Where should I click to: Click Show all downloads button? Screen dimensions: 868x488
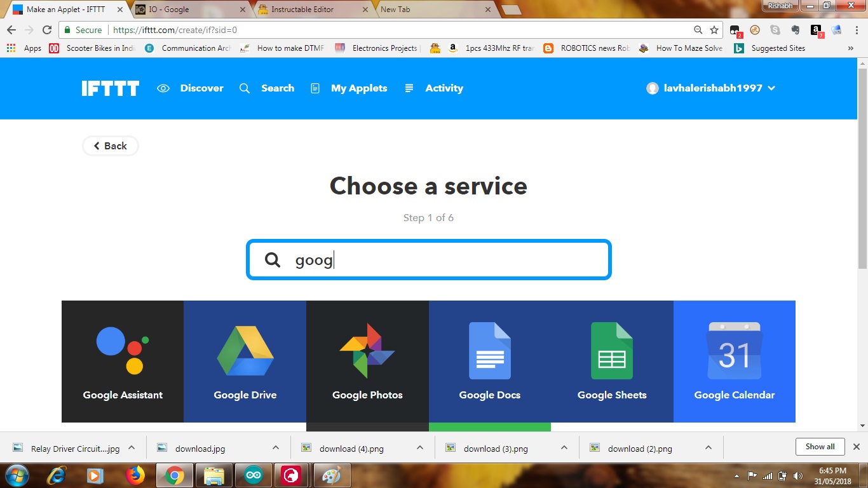point(820,447)
